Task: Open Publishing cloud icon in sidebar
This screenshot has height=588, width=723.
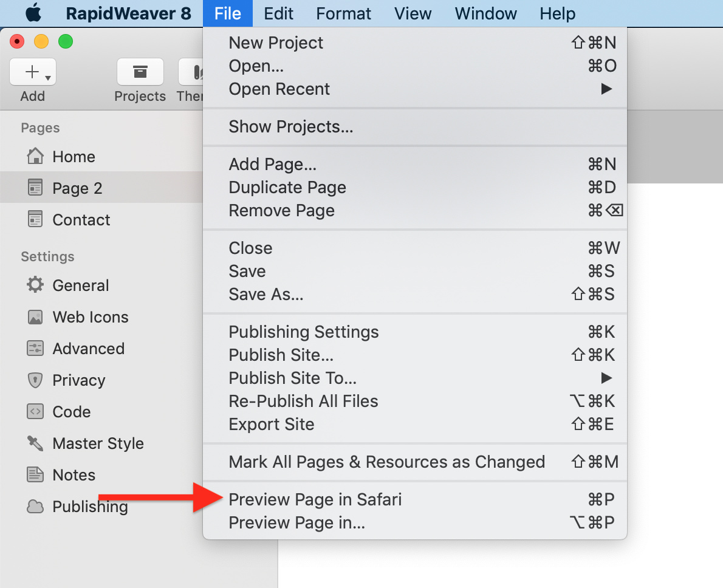Action: 35,506
